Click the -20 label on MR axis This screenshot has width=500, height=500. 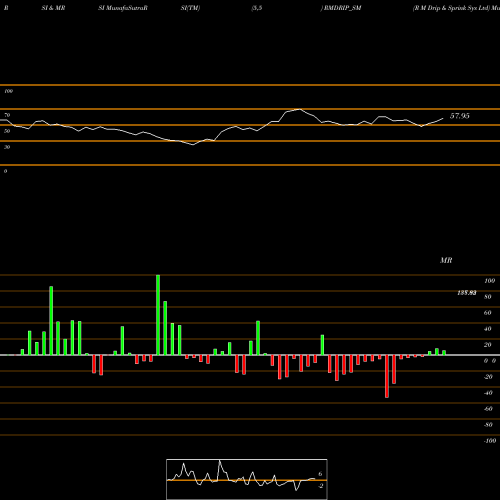(488, 377)
